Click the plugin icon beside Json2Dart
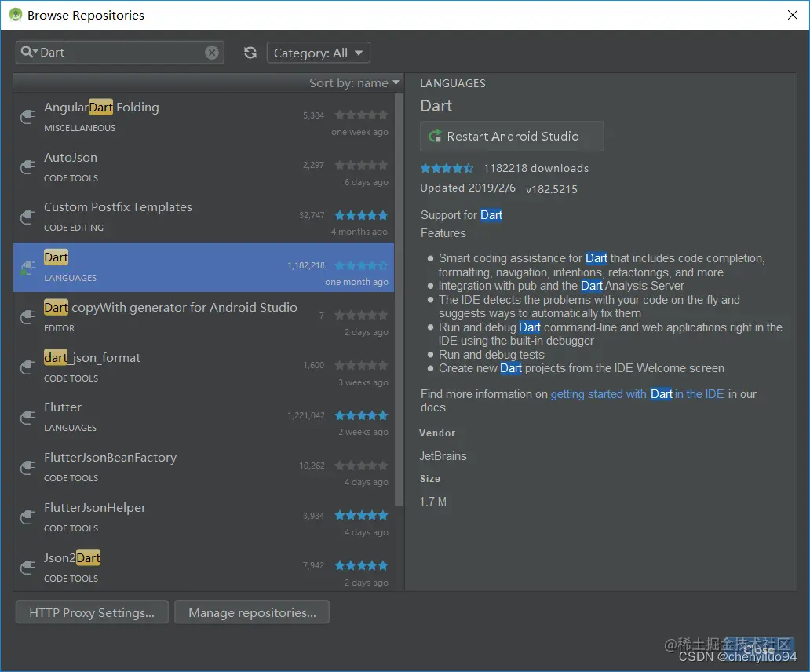 [27, 567]
